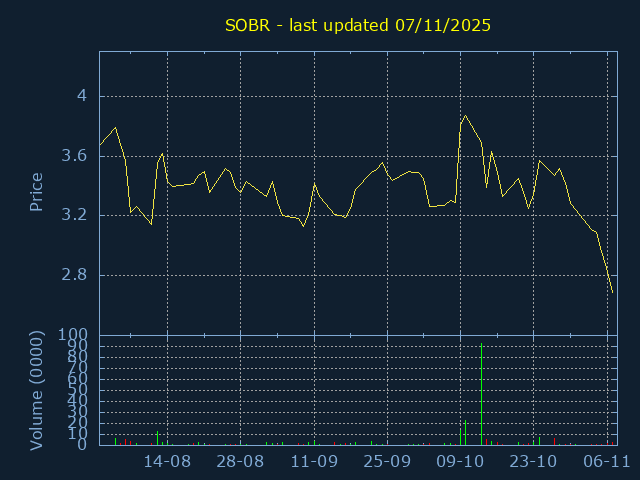Viewport: 640px width, 480px height.
Task: Select the 25-09 date tick label
Action: (387, 462)
